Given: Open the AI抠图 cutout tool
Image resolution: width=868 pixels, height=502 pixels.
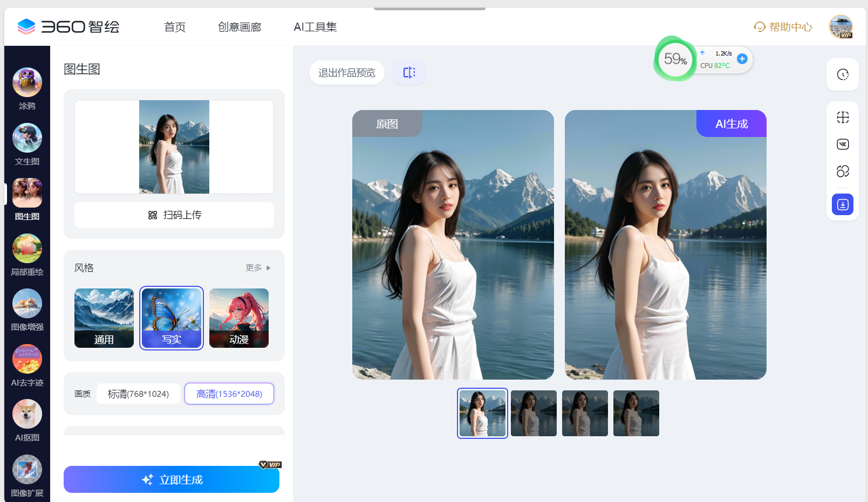Looking at the screenshot, I should point(27,421).
